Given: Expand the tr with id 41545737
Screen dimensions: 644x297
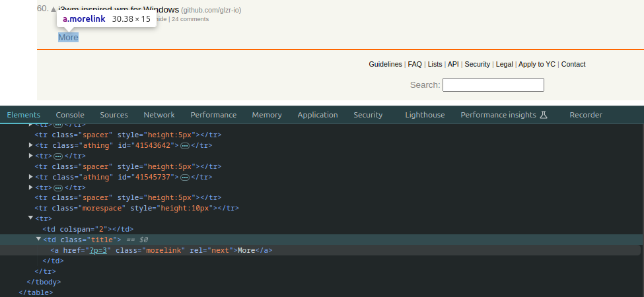Looking at the screenshot, I should [x=31, y=177].
